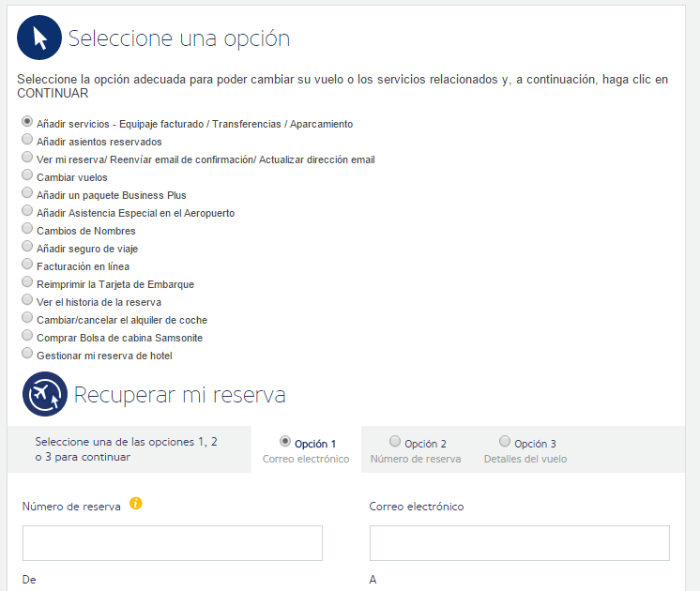Select Añadir asientos reservados option

[x=27, y=139]
